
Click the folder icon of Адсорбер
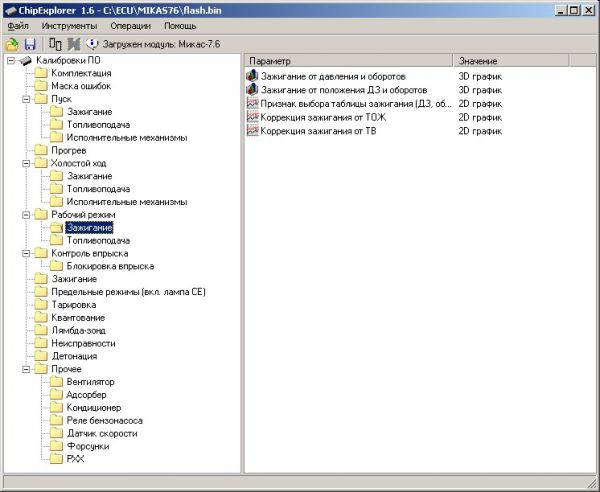pyautogui.click(x=56, y=395)
